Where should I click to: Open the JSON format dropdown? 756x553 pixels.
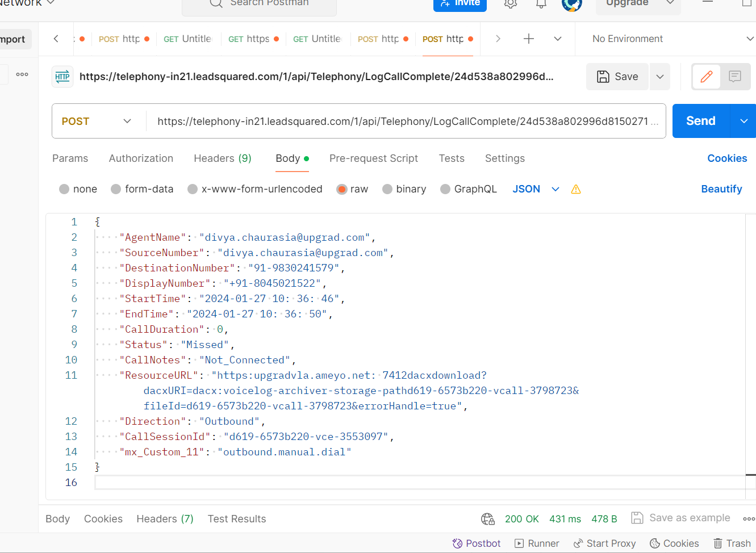(x=536, y=189)
